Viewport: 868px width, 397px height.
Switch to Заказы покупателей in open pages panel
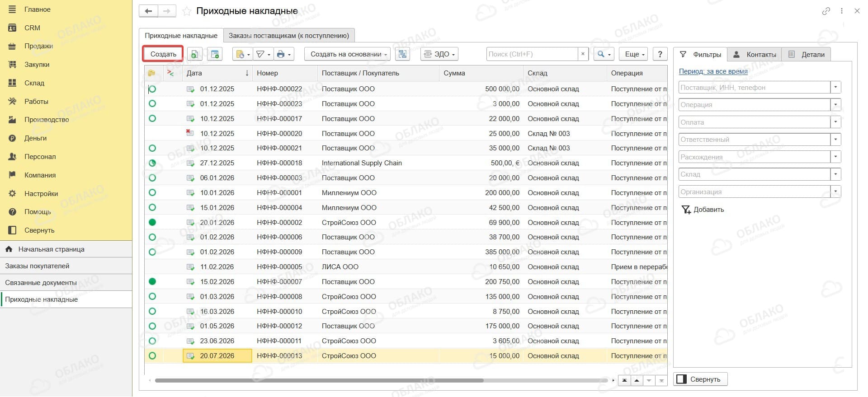66,266
